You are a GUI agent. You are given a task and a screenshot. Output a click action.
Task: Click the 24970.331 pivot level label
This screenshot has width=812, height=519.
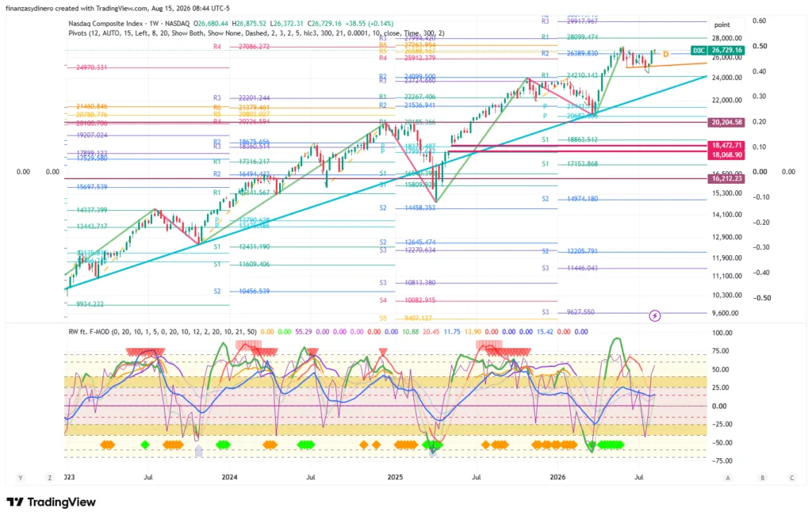92,67
